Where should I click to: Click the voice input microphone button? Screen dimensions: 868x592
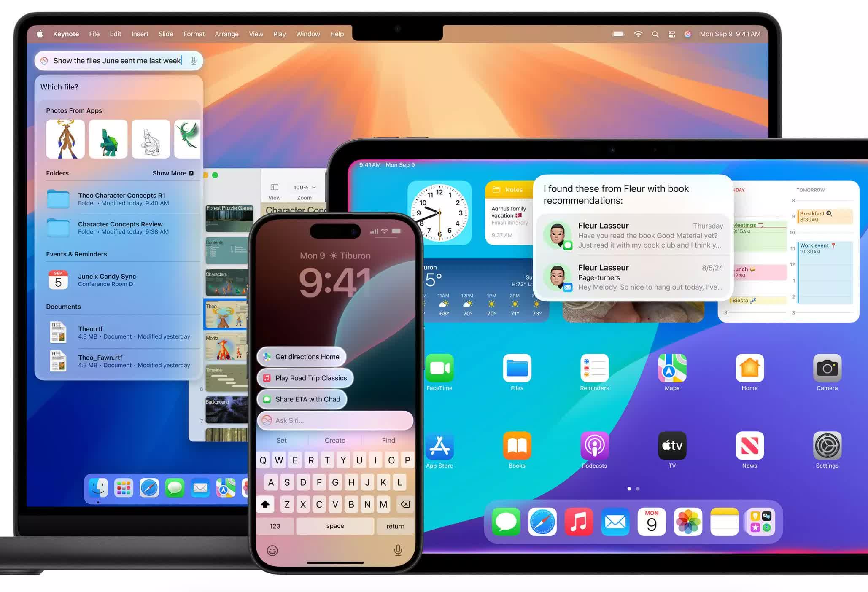[x=193, y=60]
